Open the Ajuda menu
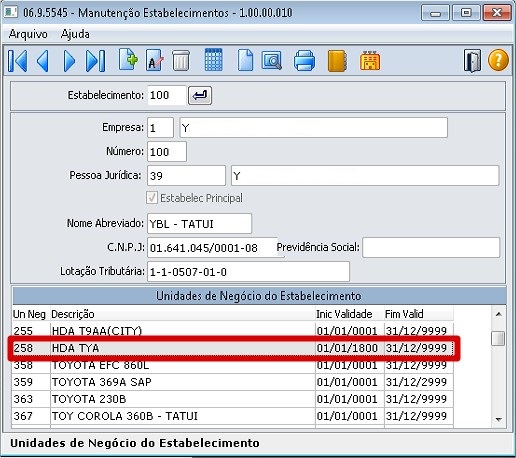Image resolution: width=516 pixels, height=458 pixels. tap(75, 34)
